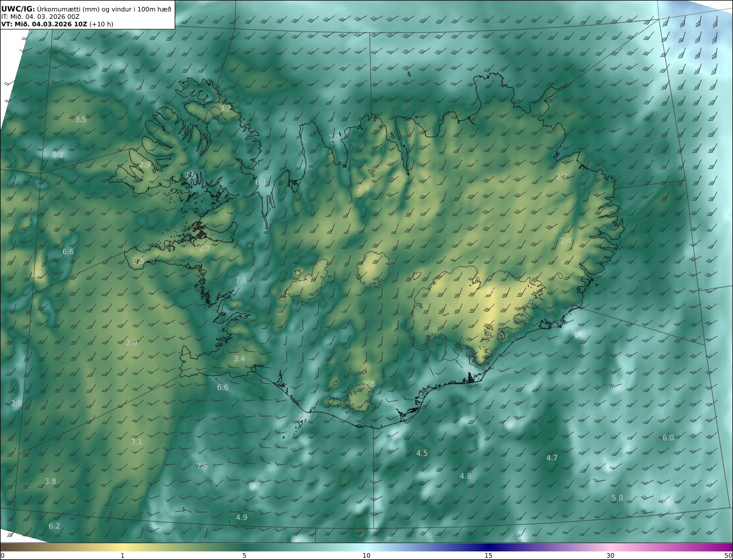Click the color scale tick label '15'
This screenshot has height=560, width=733.
tap(488, 556)
